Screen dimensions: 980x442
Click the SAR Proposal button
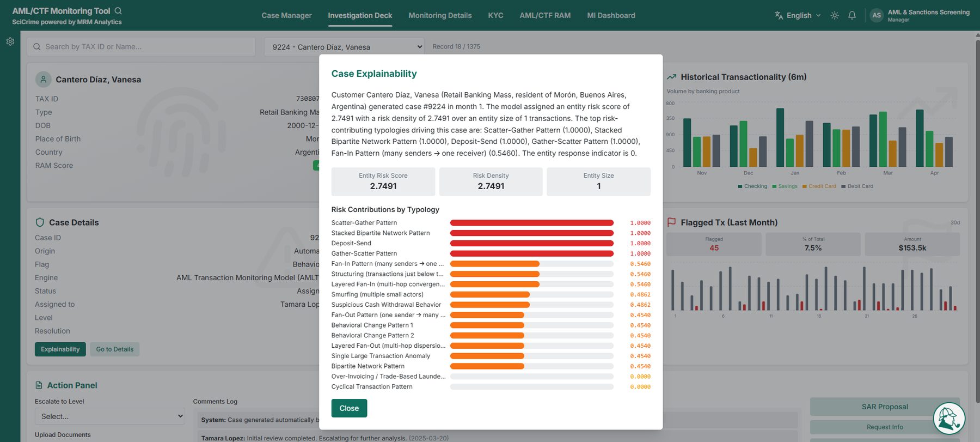[885, 407]
